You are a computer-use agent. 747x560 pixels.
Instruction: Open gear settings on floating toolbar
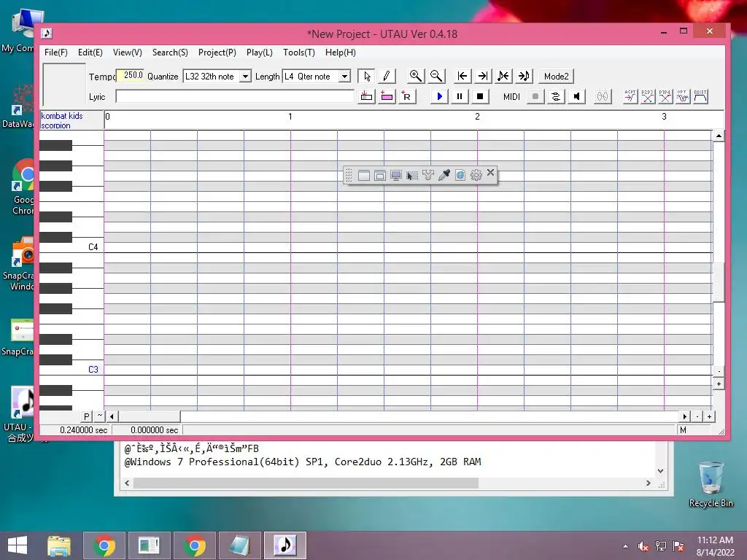(x=476, y=175)
